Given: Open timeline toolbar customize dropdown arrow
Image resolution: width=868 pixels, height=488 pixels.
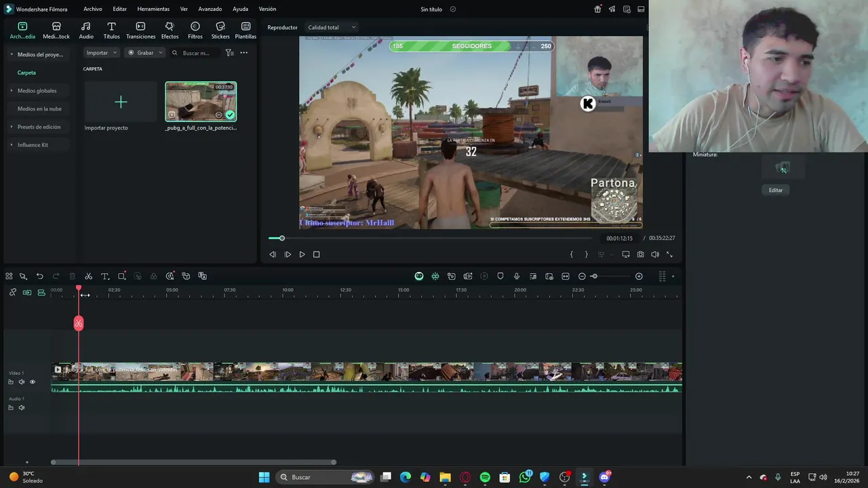Looking at the screenshot, I should point(673,276).
